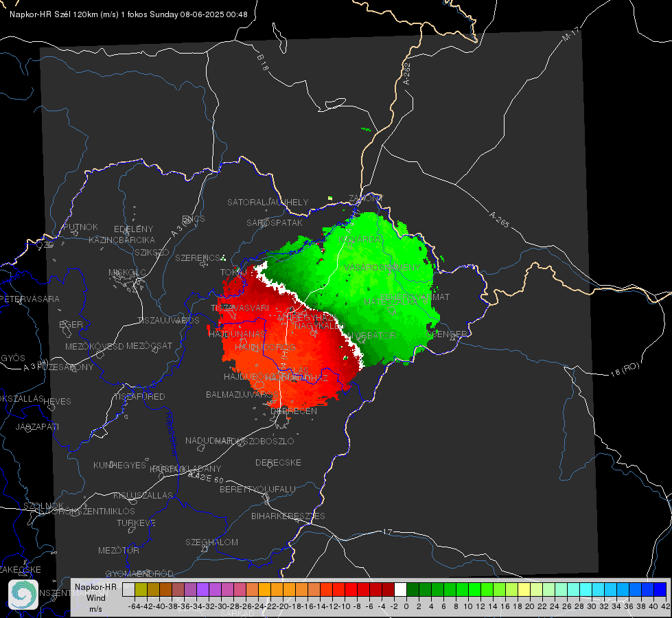Select the TISZAVASVÁRI label

pyautogui.click(x=240, y=308)
